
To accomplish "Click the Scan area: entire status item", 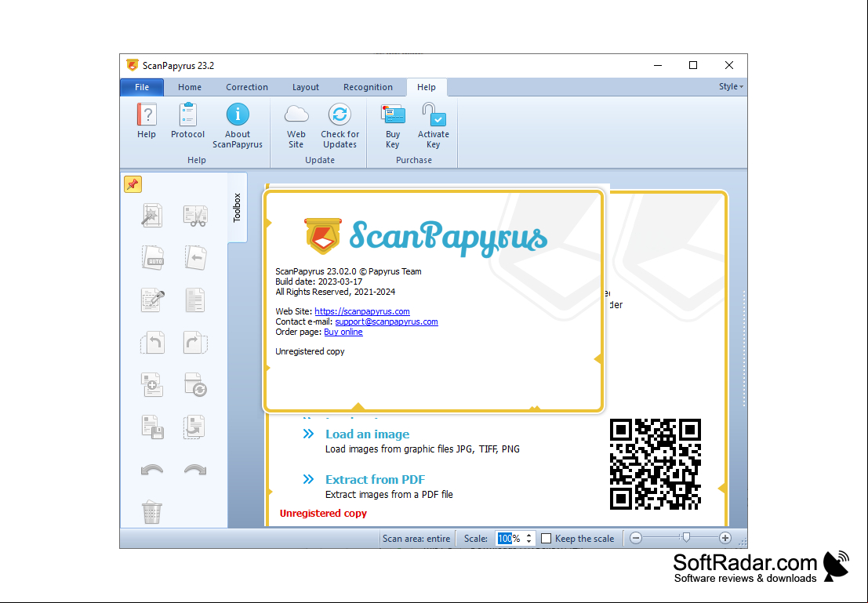I will [416, 539].
